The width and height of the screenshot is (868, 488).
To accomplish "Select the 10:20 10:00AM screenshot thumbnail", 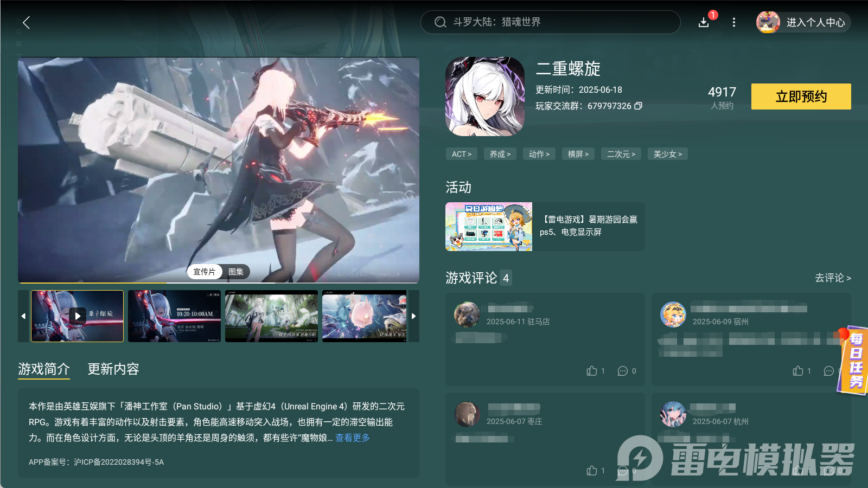I will point(175,316).
